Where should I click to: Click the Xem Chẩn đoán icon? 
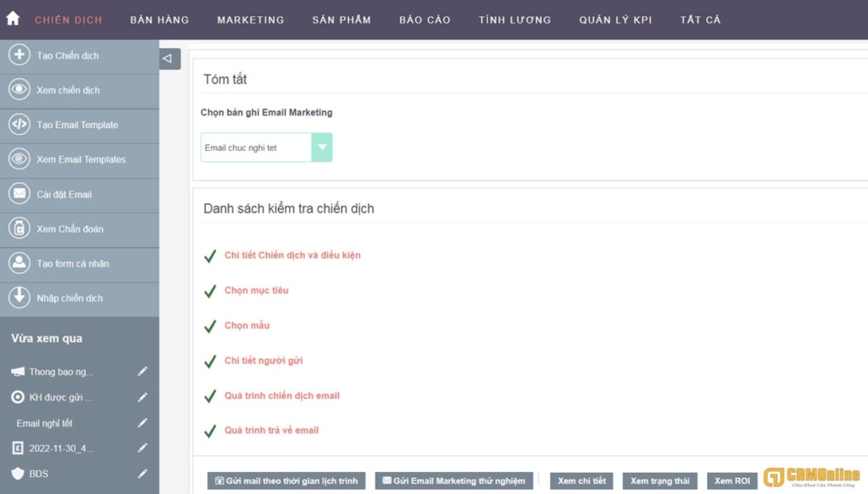tap(19, 229)
